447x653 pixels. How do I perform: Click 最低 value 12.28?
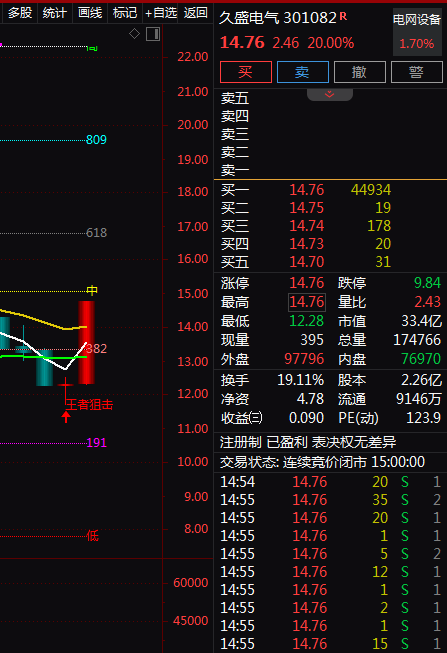[x=307, y=321]
